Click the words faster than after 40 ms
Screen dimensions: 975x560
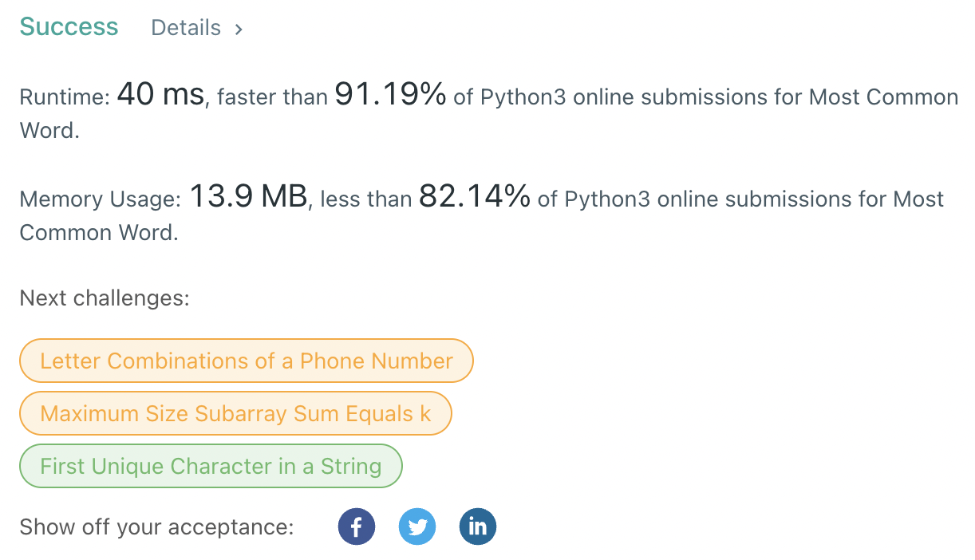(x=273, y=98)
